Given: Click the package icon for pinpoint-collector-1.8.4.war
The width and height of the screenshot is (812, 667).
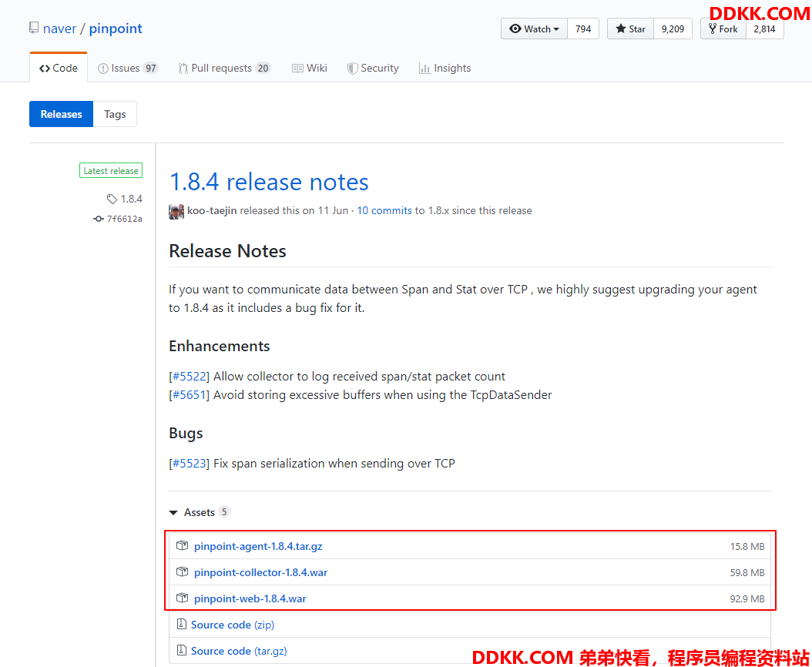Looking at the screenshot, I should pos(182,571).
